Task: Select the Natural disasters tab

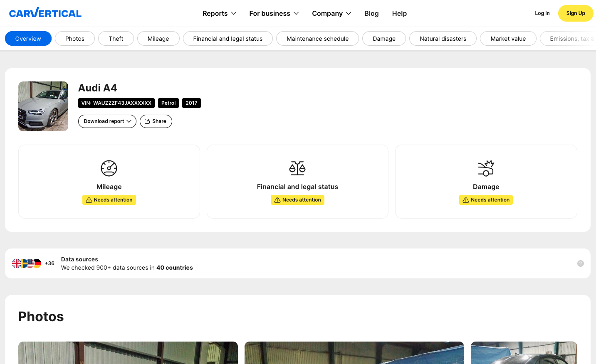Action: [x=443, y=39]
